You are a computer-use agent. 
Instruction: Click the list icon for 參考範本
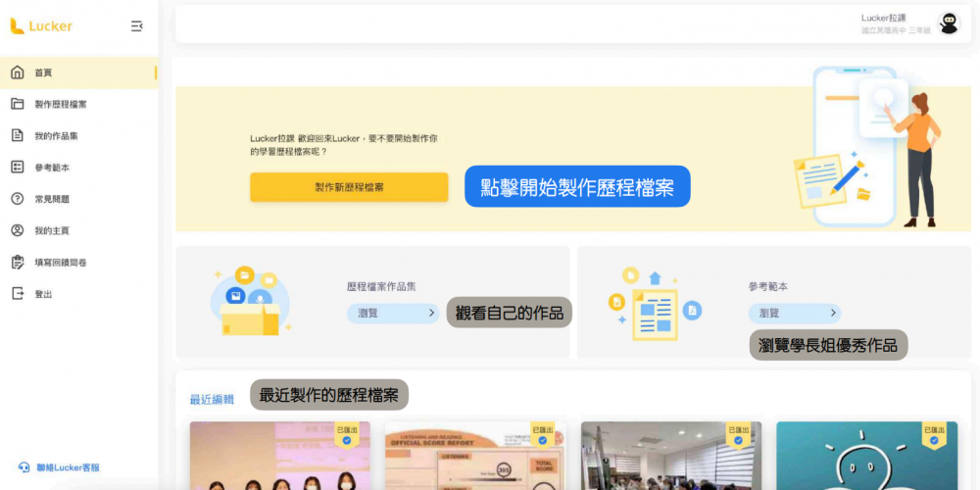pos(18,168)
